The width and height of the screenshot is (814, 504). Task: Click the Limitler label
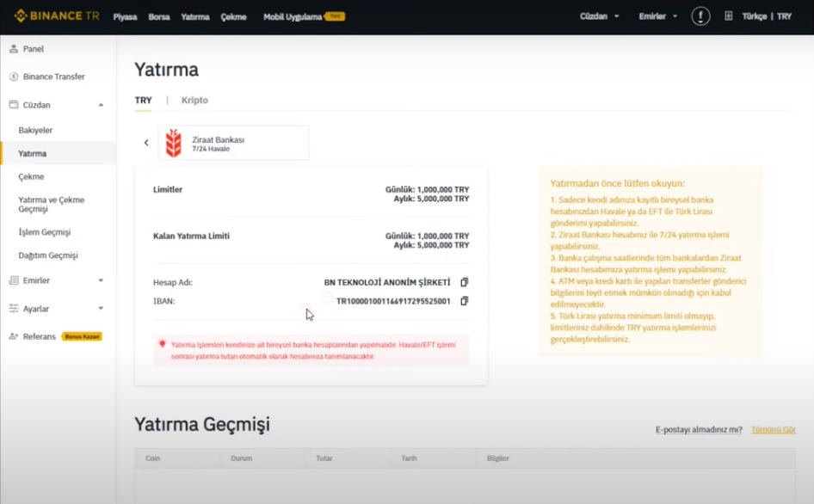168,189
